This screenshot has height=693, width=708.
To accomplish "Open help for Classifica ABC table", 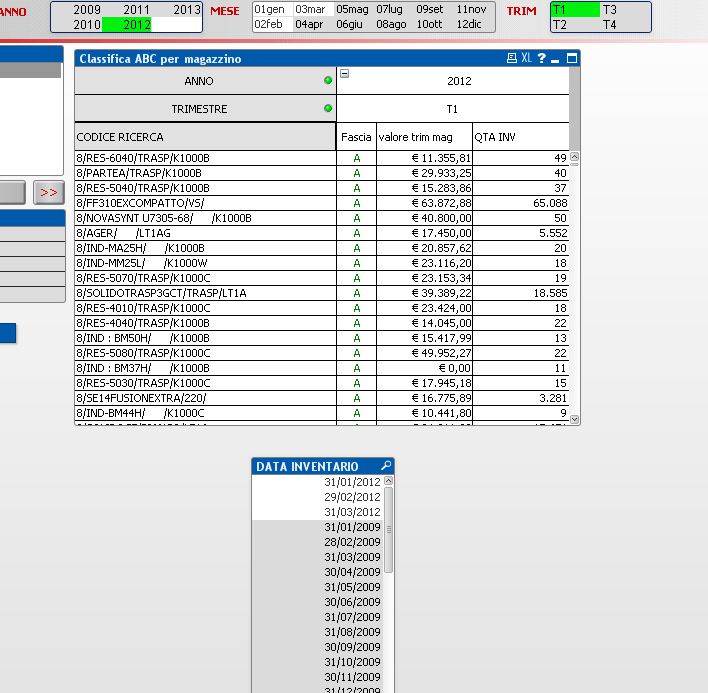I will pyautogui.click(x=541, y=59).
